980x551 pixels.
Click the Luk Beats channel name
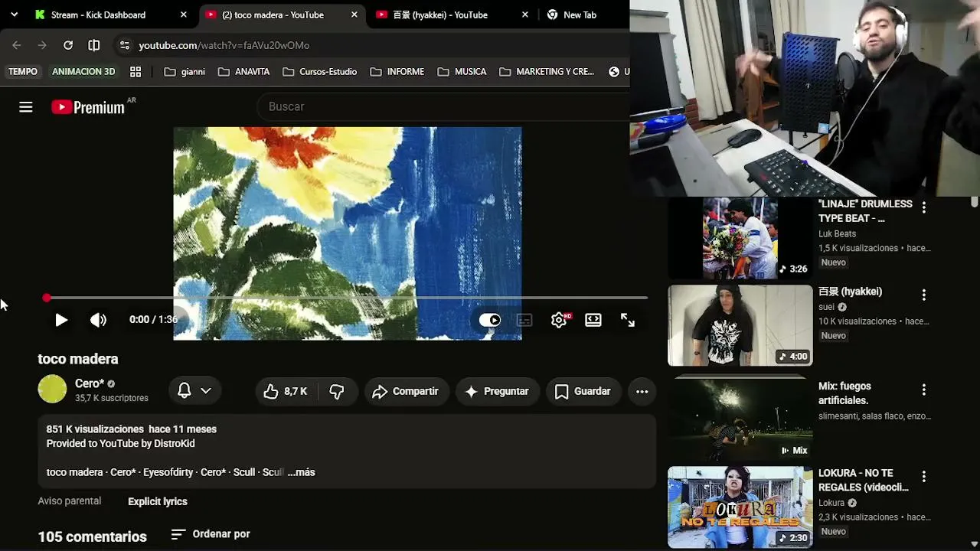837,233
